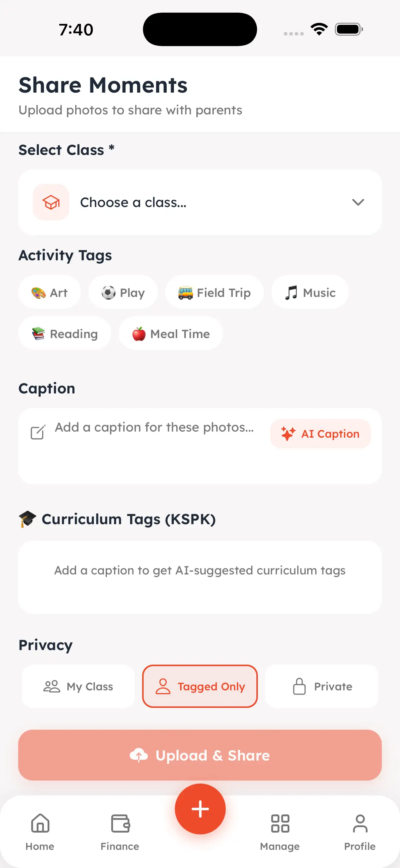Click the caption edit pencil icon

pyautogui.click(x=38, y=432)
